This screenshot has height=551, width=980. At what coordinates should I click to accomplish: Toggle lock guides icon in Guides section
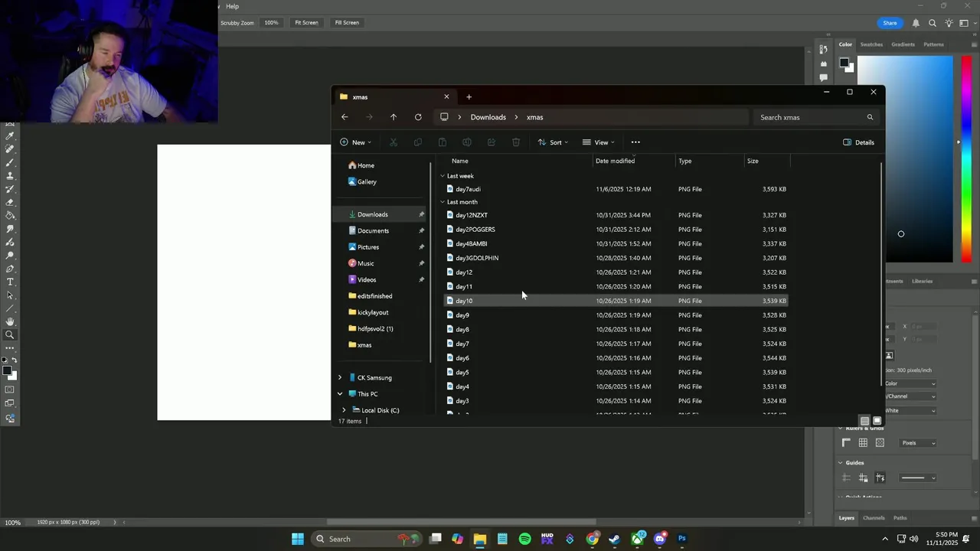863,478
